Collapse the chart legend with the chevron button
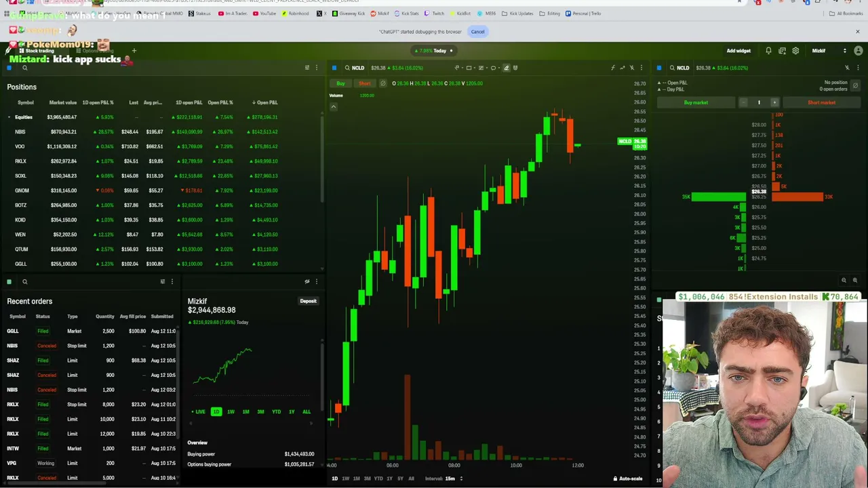The image size is (868, 488). coord(334,106)
